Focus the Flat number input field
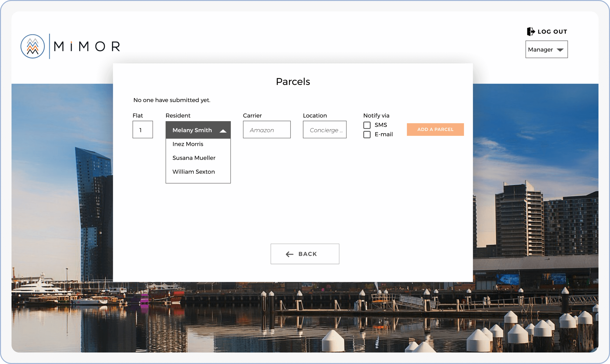This screenshot has height=364, width=610. pyautogui.click(x=143, y=130)
